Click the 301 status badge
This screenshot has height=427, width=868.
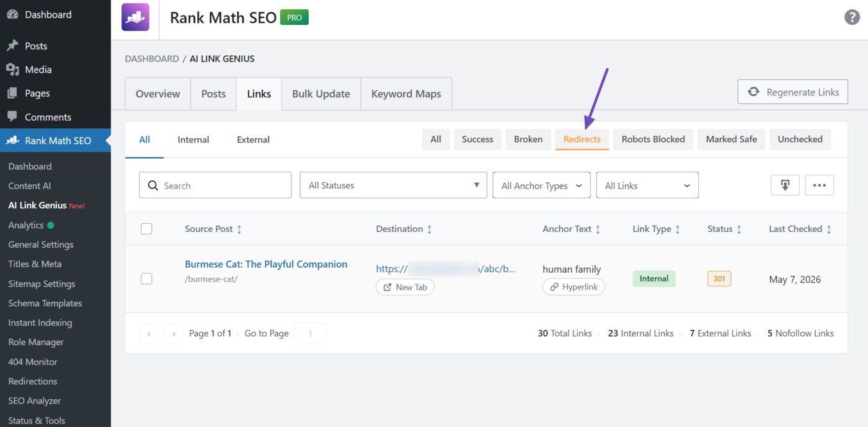719,279
